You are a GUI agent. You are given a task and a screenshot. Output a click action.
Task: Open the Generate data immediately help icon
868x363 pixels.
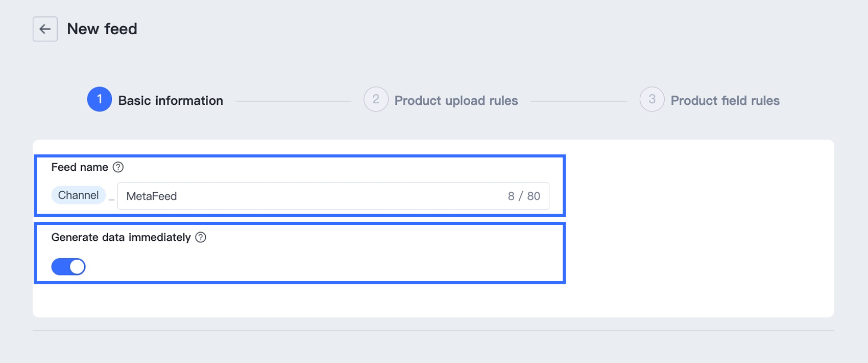[x=201, y=237]
